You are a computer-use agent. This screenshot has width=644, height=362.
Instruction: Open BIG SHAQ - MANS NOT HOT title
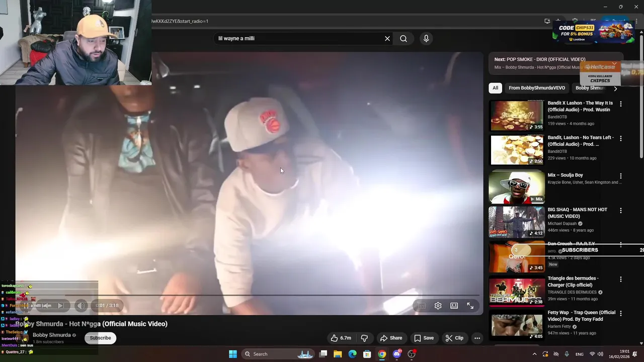pos(578,213)
